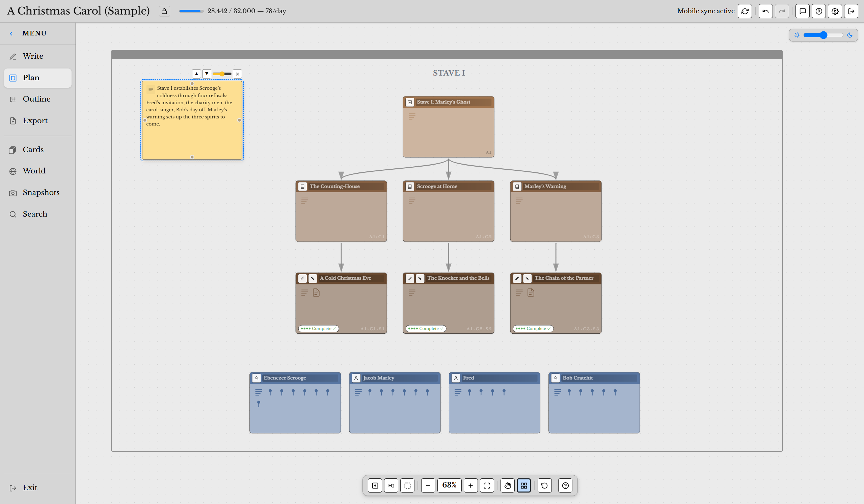Move the sticky note up one layer
The width and height of the screenshot is (864, 504).
[x=196, y=74]
